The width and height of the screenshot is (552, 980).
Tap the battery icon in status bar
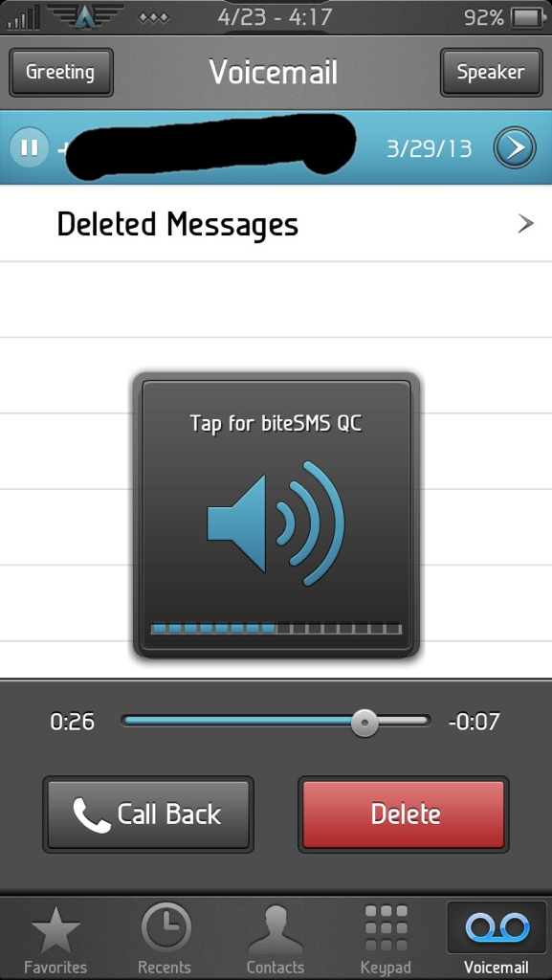pyautogui.click(x=528, y=17)
